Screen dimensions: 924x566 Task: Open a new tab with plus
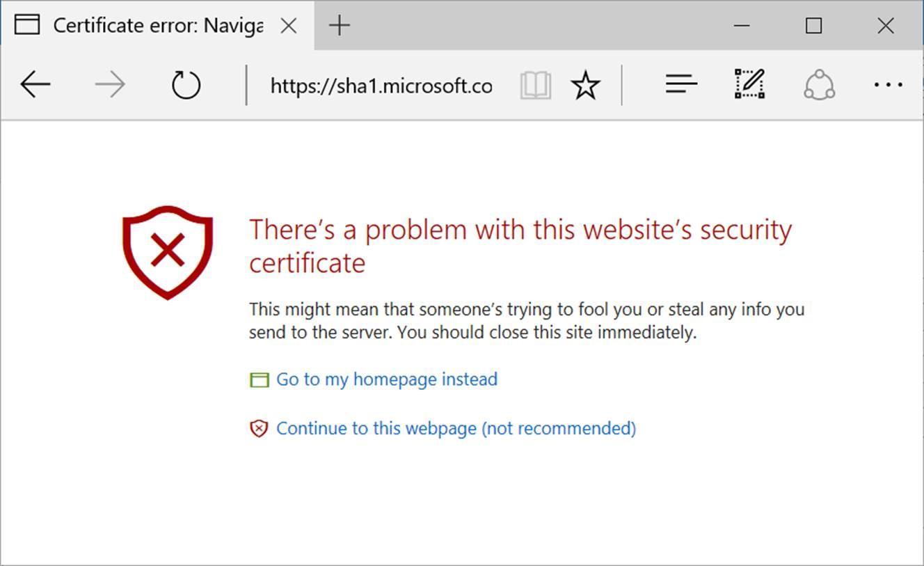(340, 26)
